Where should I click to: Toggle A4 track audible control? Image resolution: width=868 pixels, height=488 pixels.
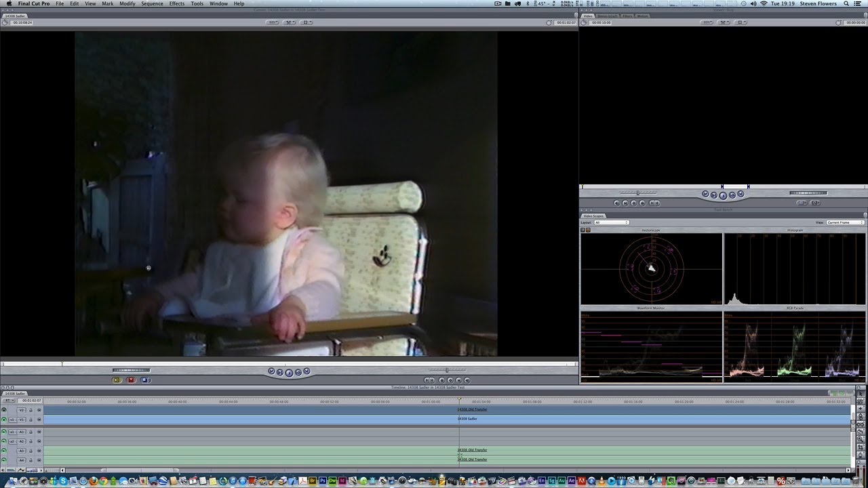tap(4, 460)
